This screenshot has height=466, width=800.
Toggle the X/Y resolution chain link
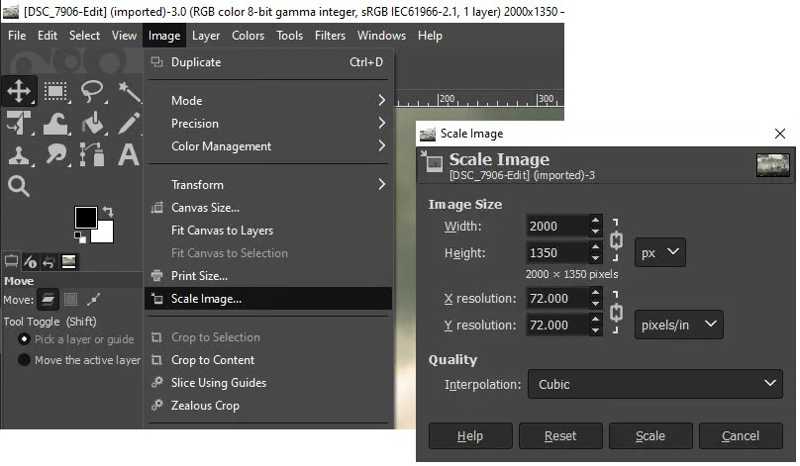[616, 312]
